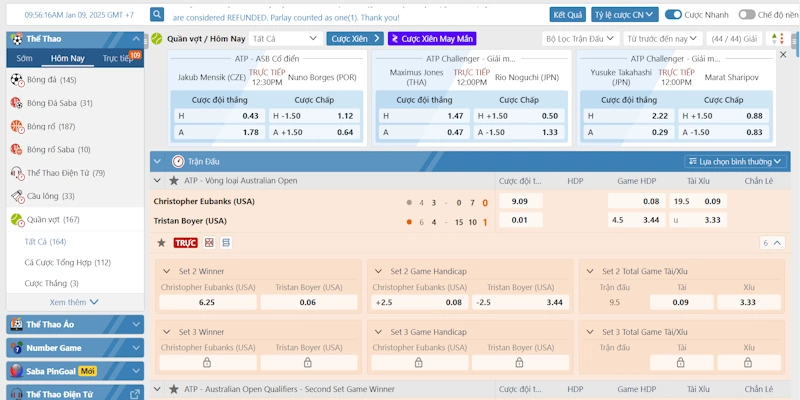
Task: Select Set 2 Winner Eubanks odds 6.25
Action: pyautogui.click(x=208, y=302)
